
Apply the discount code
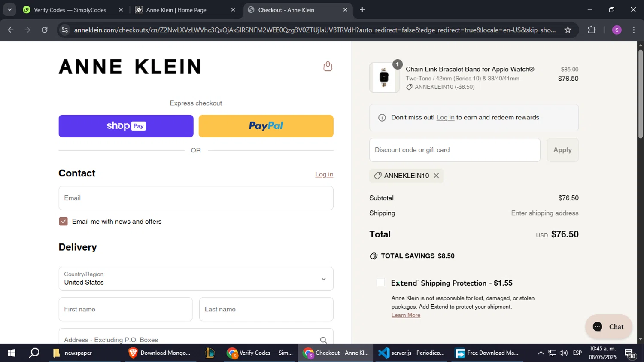pos(562,150)
